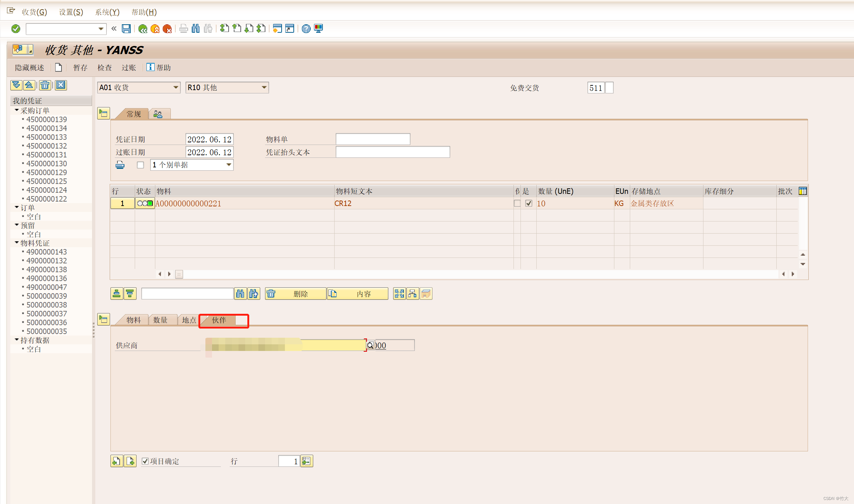Viewport: 854px width, 504px height.
Task: Click the Find binoculars icon in toolbar
Action: [196, 29]
